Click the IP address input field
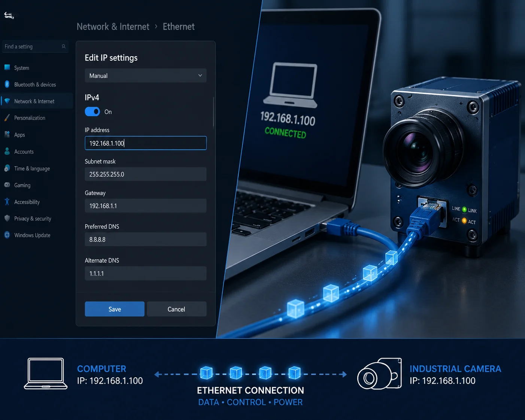525x420 pixels. tap(146, 143)
